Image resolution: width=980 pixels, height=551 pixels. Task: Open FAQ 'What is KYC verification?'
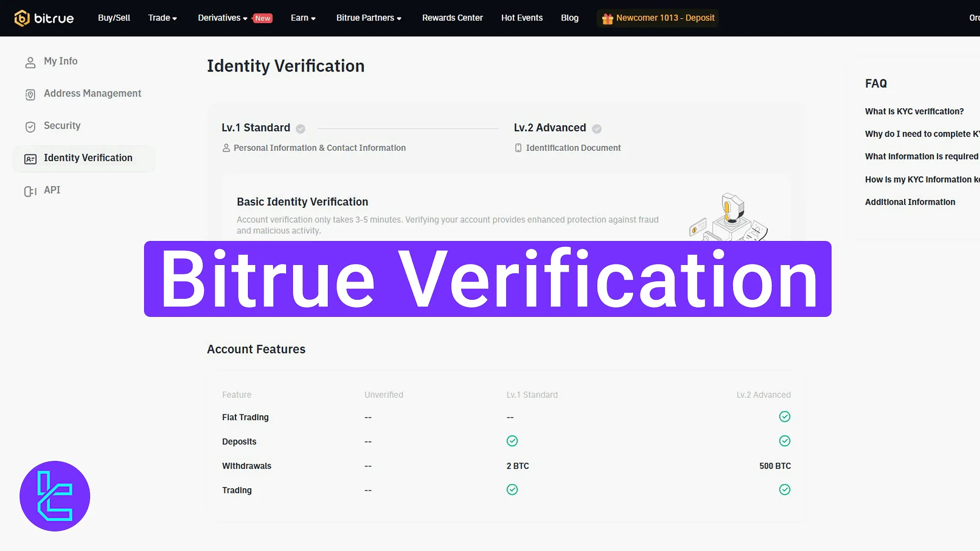(914, 112)
